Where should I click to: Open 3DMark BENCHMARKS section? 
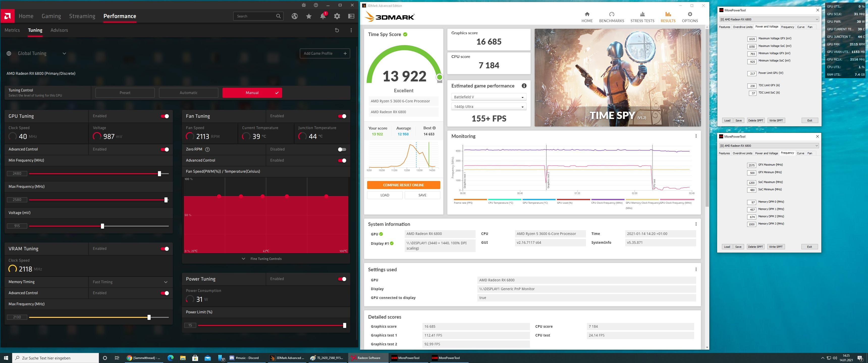click(611, 17)
